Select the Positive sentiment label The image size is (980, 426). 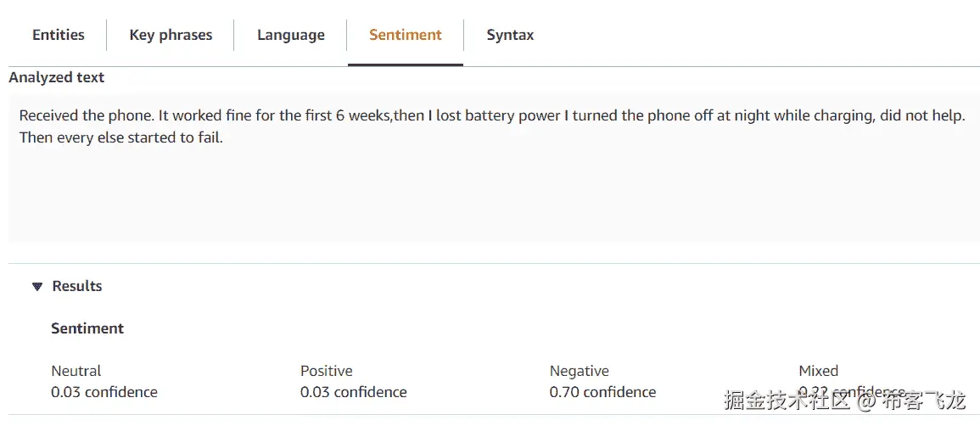327,371
